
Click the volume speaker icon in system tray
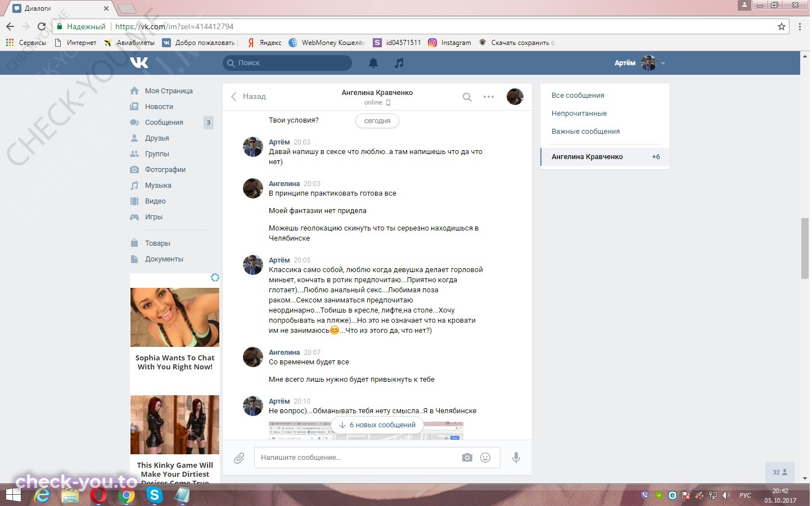click(727, 495)
